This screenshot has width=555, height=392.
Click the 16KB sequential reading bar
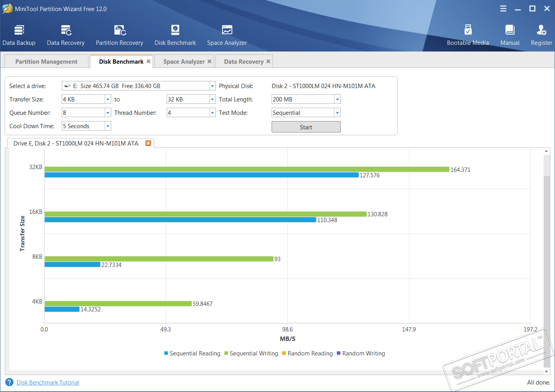click(x=180, y=220)
